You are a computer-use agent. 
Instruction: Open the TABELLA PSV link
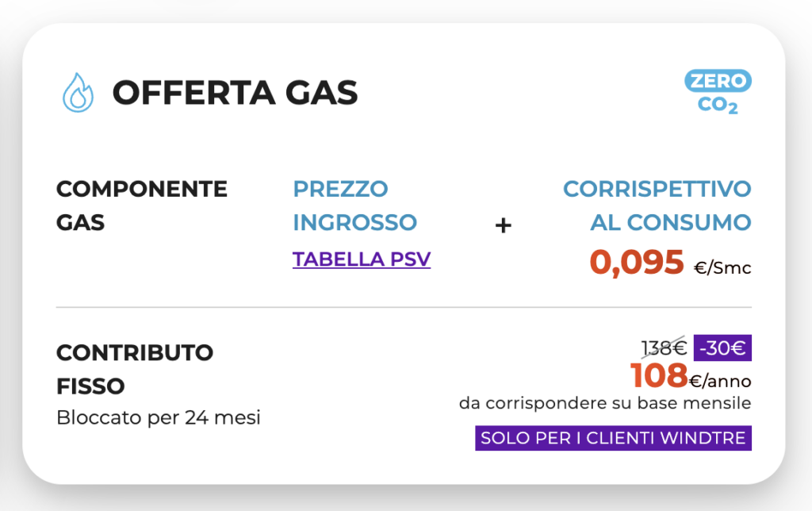(362, 259)
